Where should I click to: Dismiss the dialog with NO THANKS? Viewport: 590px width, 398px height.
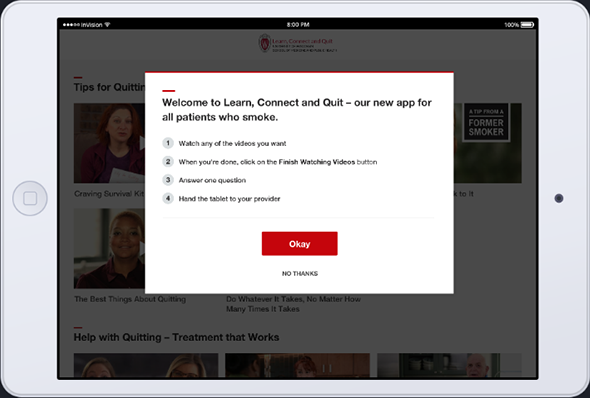[300, 273]
